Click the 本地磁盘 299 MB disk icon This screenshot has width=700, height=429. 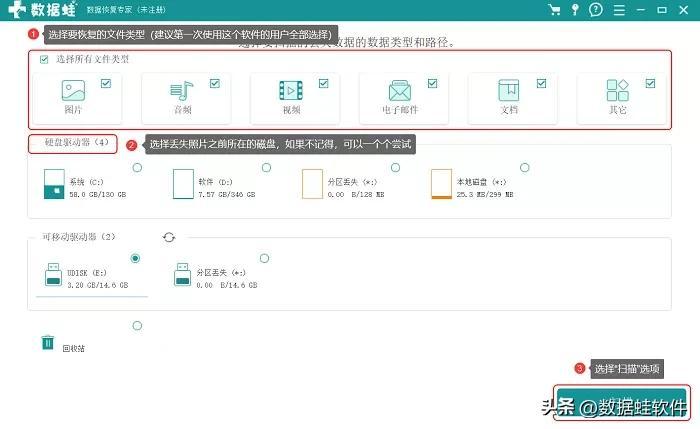click(x=442, y=184)
